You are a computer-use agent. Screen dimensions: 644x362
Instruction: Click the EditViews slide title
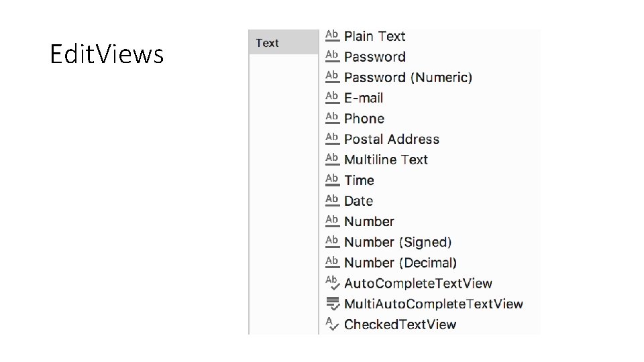point(107,54)
